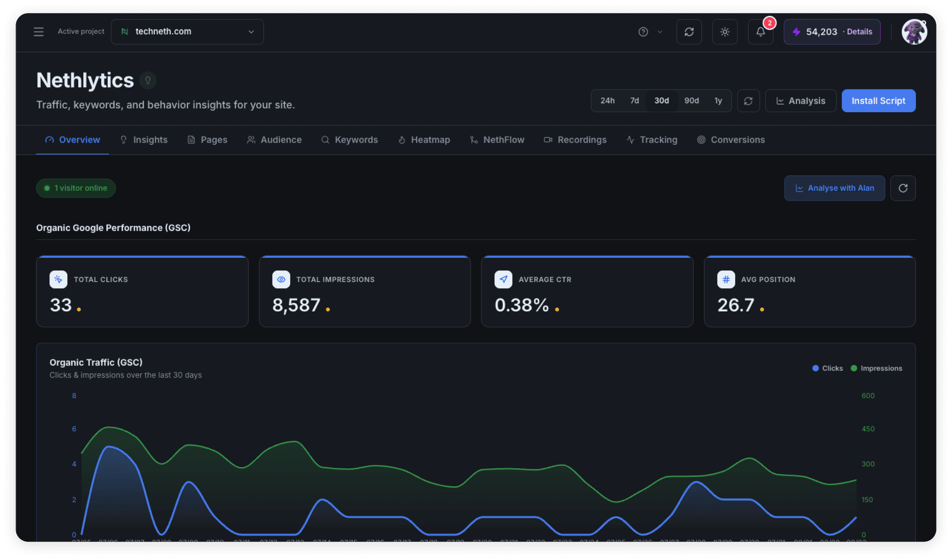Open notifications bell

pyautogui.click(x=761, y=32)
